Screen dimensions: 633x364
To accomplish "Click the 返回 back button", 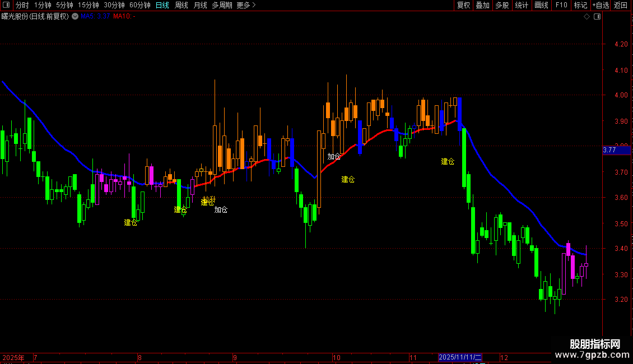I will tap(621, 5).
